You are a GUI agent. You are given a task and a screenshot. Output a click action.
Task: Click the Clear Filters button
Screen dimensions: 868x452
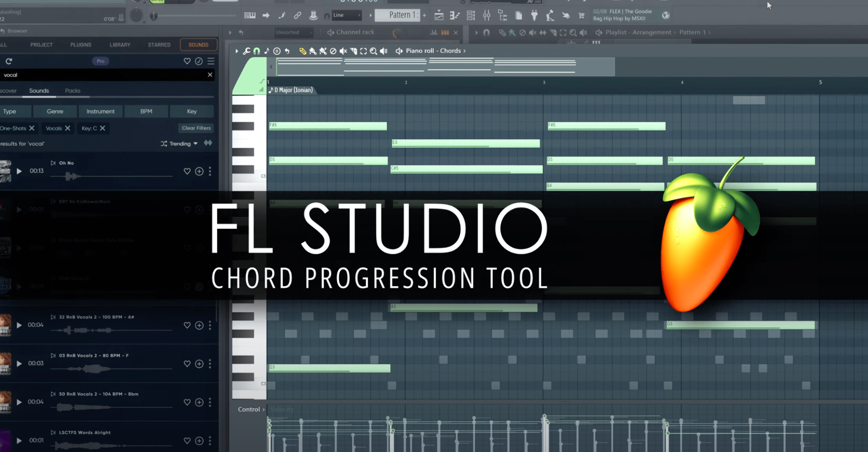point(196,128)
